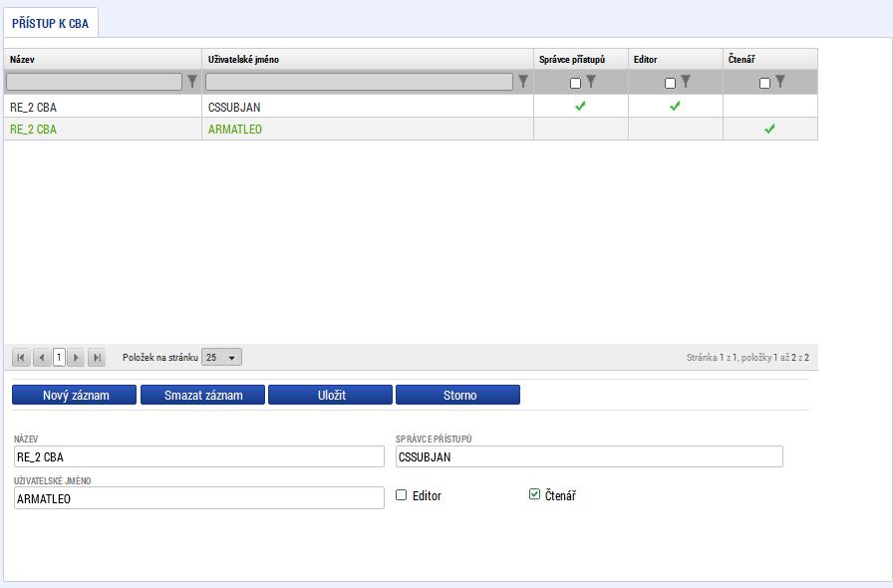The width and height of the screenshot is (893, 588).
Task: Click Čtenář check mark in ARMATLEO row
Action: [x=770, y=129]
